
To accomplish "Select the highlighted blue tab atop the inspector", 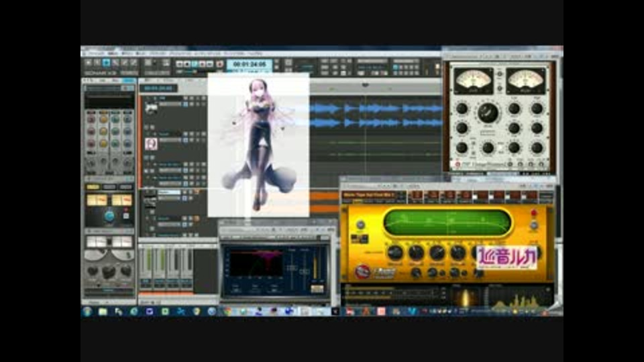I will pos(129,81).
